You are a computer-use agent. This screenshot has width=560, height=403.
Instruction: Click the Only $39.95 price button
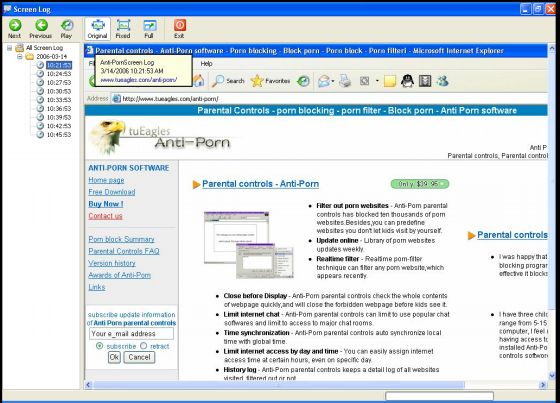[420, 184]
